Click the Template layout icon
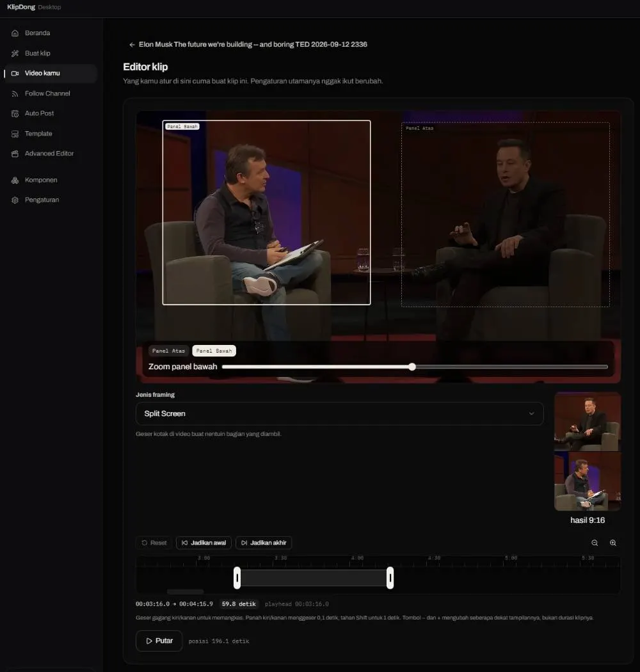This screenshot has width=640, height=672. [15, 134]
